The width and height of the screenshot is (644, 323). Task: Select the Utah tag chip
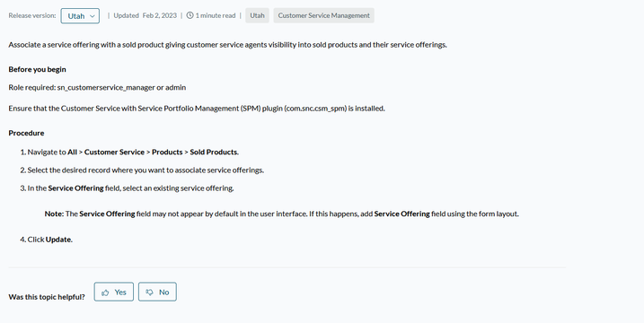click(257, 15)
